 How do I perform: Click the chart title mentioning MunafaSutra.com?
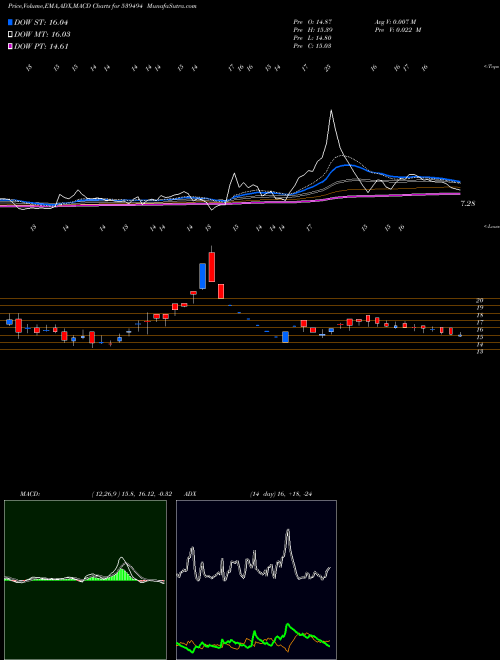pos(101,6)
